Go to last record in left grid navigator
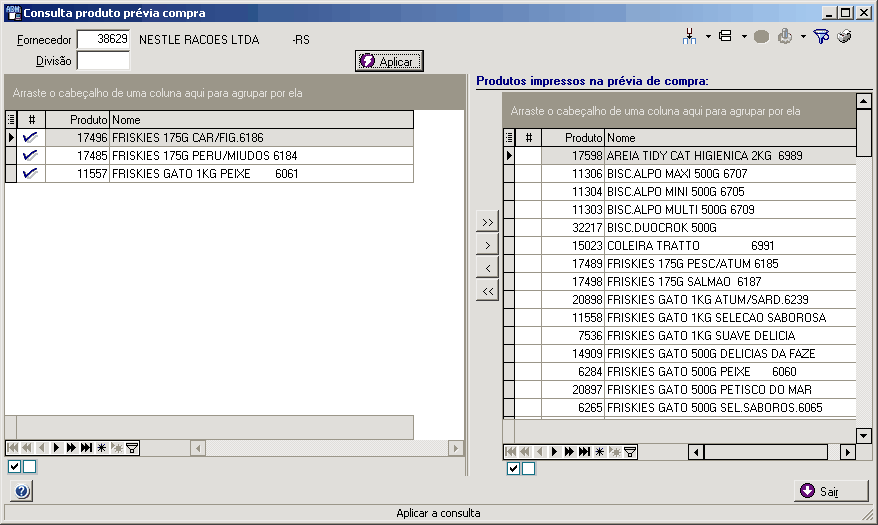The image size is (878, 525). coord(86,448)
